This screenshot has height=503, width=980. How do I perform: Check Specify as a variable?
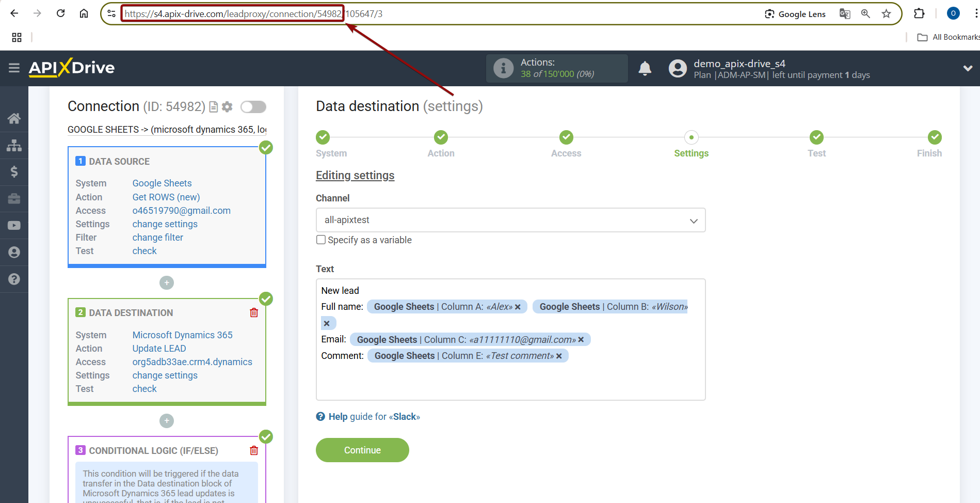(321, 240)
